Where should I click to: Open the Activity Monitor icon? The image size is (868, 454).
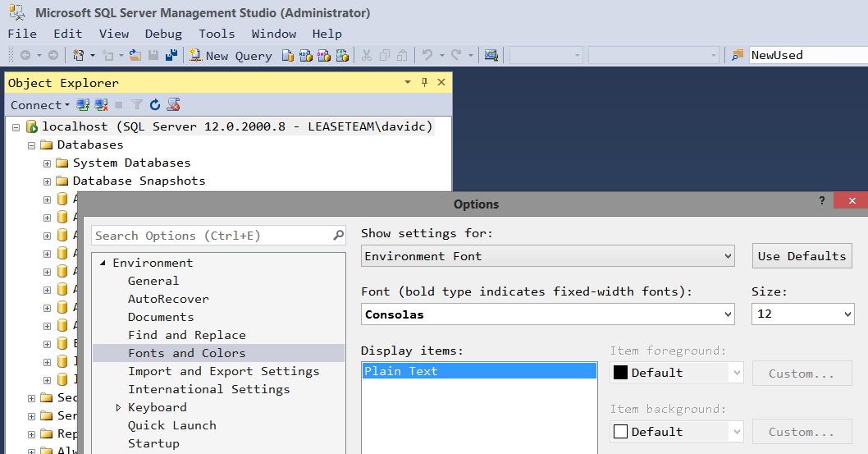tap(491, 55)
